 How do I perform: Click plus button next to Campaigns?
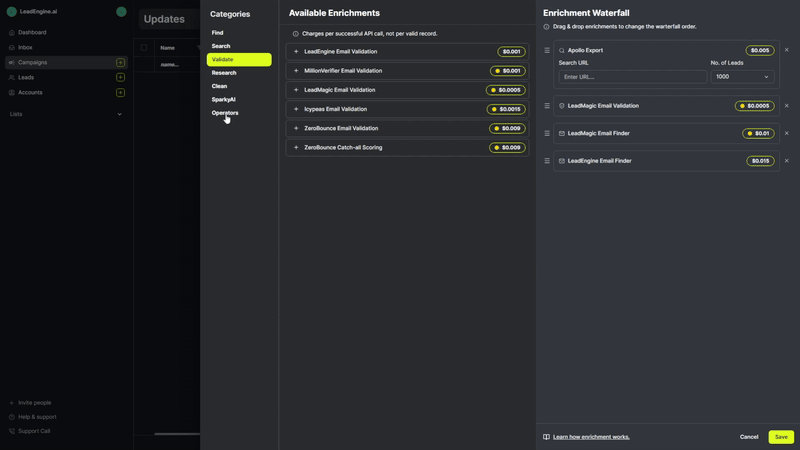coord(120,62)
